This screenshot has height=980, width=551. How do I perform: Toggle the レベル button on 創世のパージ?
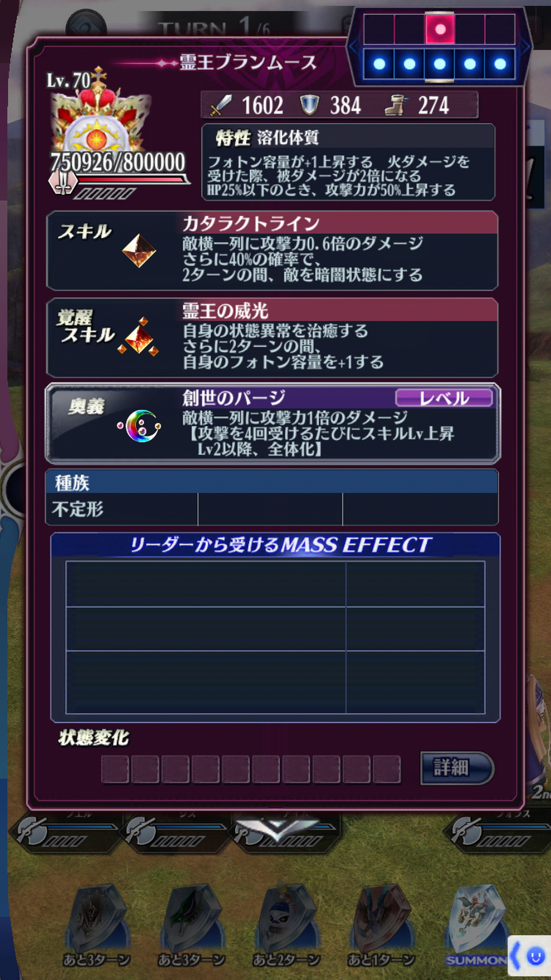point(444,398)
